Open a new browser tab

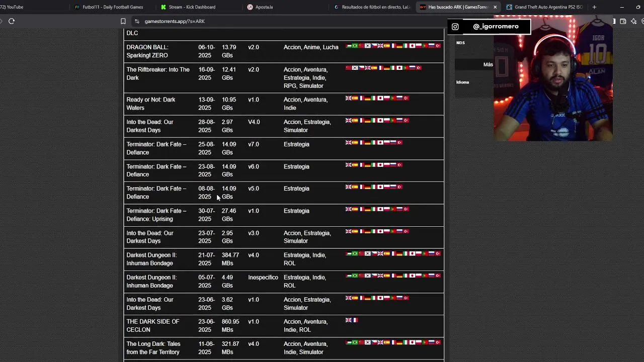pos(594,7)
